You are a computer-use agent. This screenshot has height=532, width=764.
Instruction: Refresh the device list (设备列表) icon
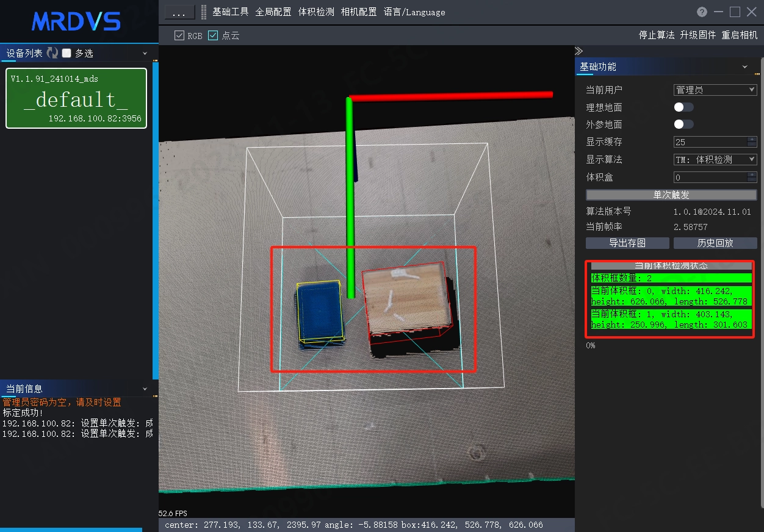click(x=52, y=53)
